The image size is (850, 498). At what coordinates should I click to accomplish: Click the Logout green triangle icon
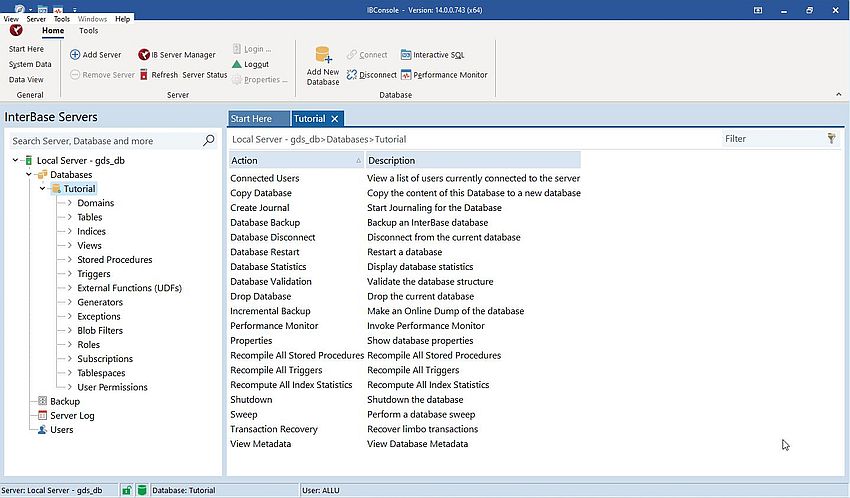coord(236,64)
